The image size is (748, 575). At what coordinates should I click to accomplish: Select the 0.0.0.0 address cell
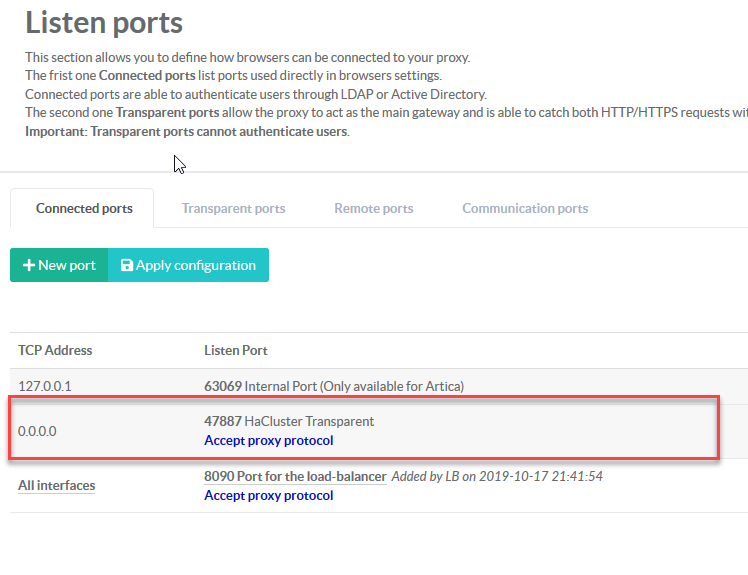(37, 431)
